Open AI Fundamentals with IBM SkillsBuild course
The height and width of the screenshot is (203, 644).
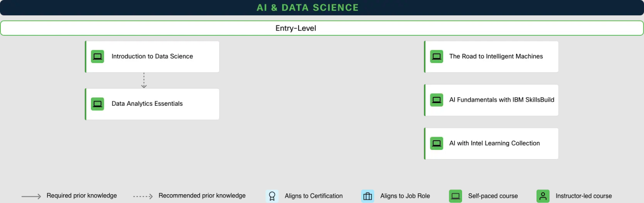502,100
